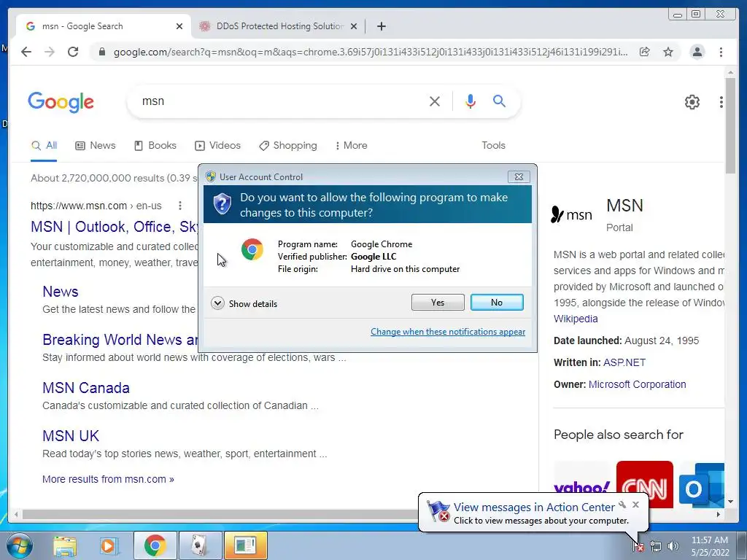Open the three-dot menu beside msn.com result
This screenshot has height=560, width=747.
tap(179, 205)
